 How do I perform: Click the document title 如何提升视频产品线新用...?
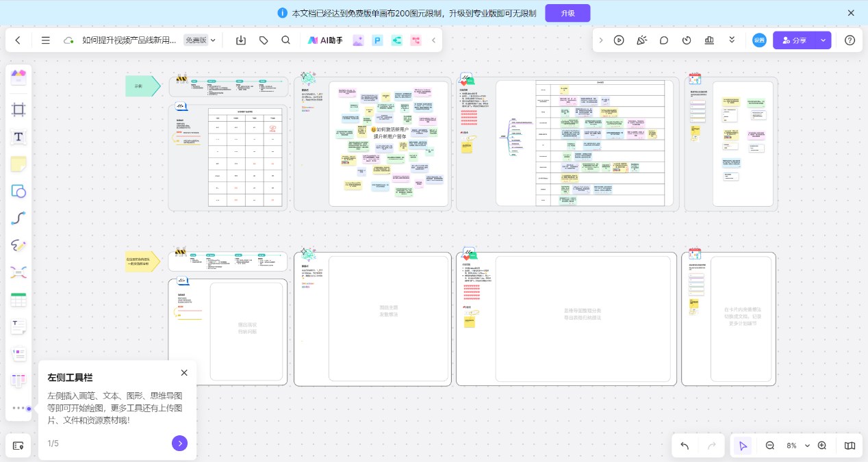point(129,40)
